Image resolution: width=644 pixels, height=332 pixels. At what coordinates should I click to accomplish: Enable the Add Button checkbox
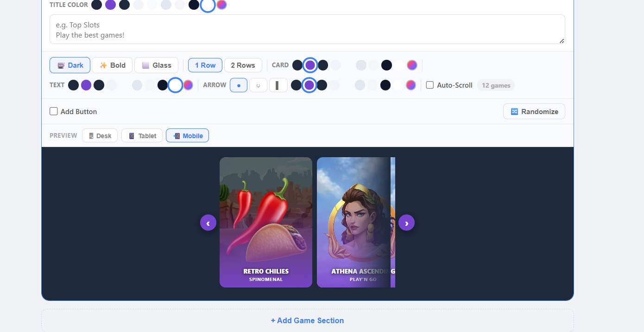point(54,111)
